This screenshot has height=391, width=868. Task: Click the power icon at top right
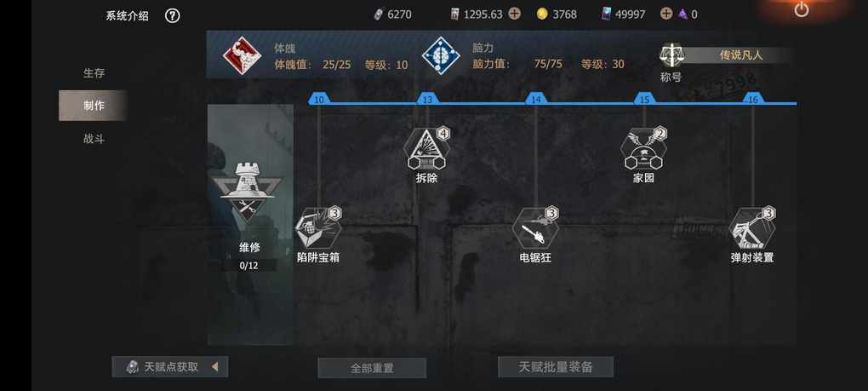tap(802, 9)
